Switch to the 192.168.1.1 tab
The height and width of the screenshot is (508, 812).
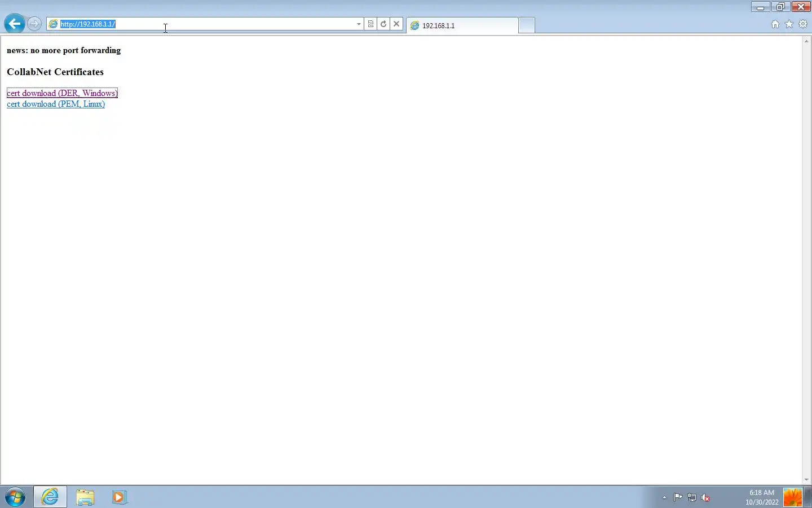pyautogui.click(x=462, y=25)
